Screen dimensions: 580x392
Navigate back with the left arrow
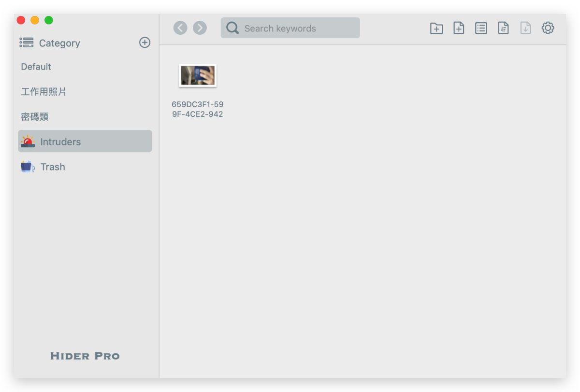[x=180, y=28]
